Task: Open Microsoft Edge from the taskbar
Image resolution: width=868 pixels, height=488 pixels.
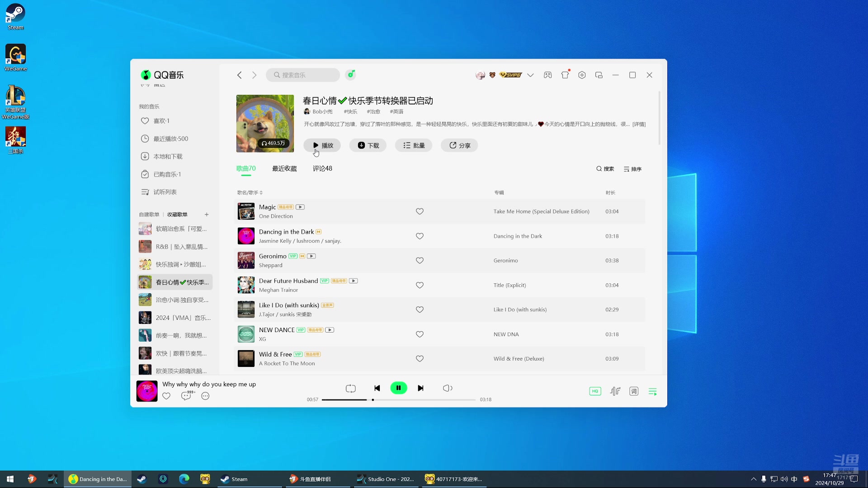Action: (184, 479)
